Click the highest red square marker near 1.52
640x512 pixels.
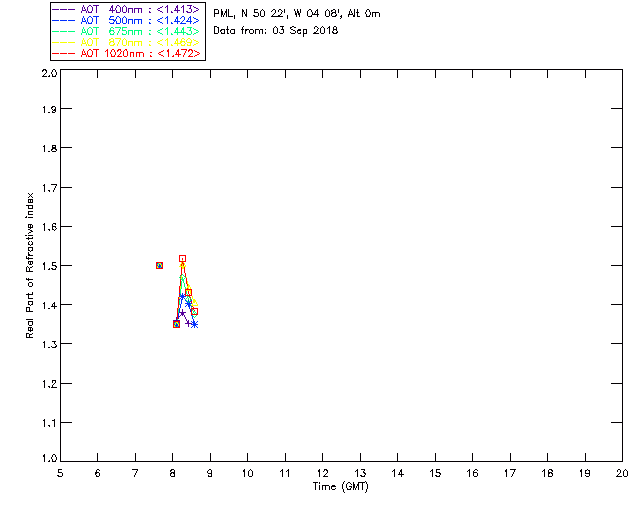pyautogui.click(x=182, y=258)
